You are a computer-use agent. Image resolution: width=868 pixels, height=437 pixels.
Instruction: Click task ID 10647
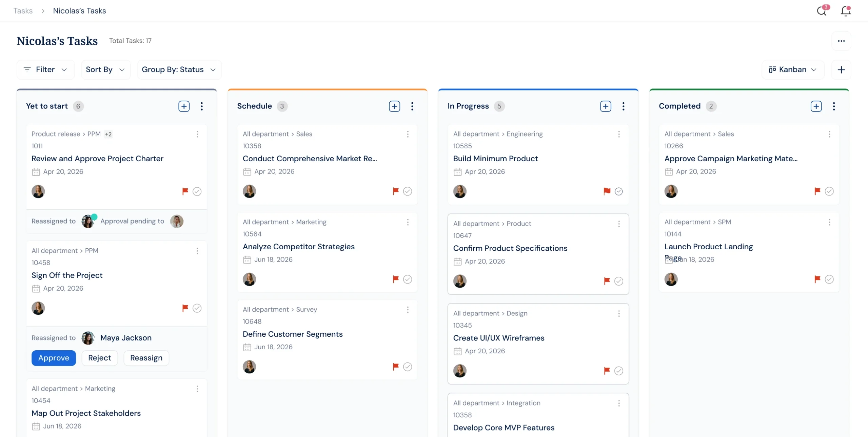click(462, 236)
